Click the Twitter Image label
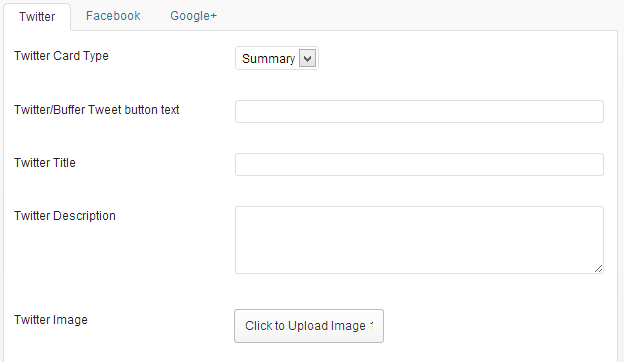The image size is (624, 362). point(51,320)
